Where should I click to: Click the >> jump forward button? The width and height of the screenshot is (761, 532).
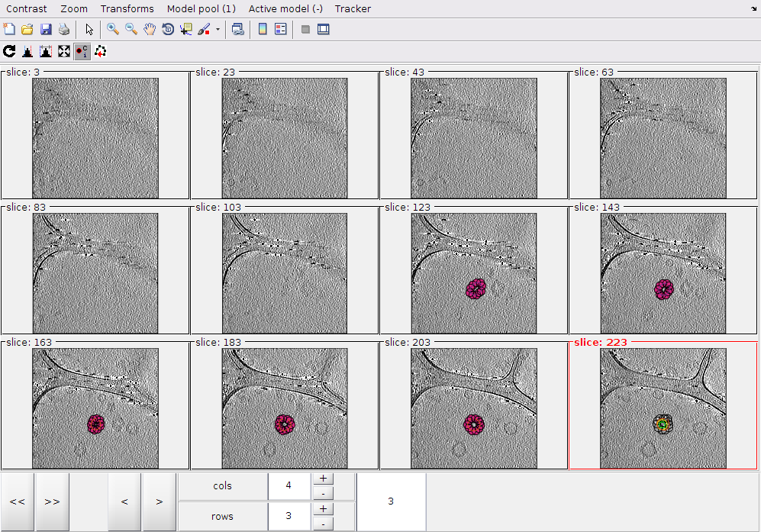click(x=53, y=502)
